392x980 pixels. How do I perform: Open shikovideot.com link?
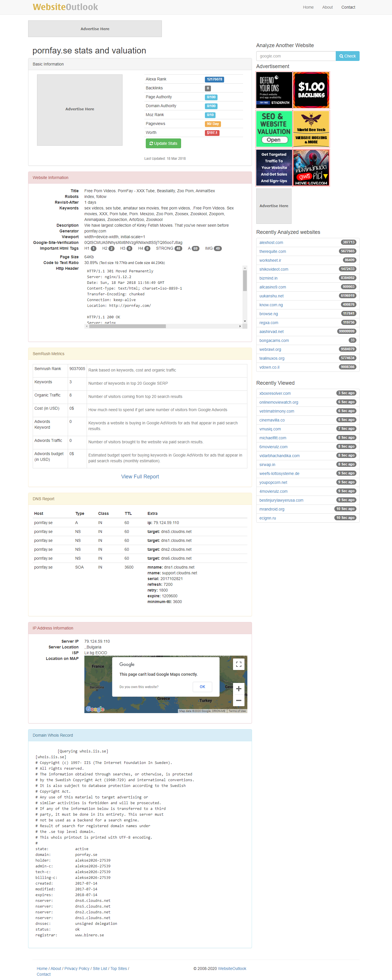click(x=274, y=269)
